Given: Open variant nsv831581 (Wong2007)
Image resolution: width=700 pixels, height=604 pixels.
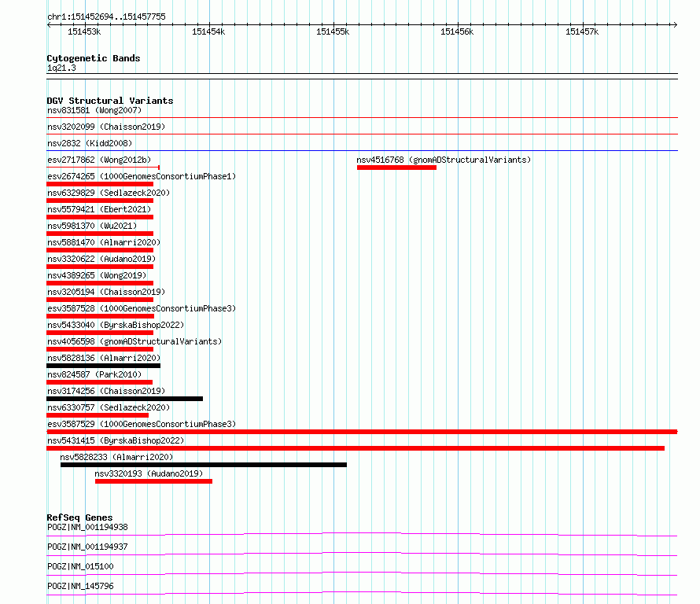Looking at the screenshot, I should click(94, 110).
